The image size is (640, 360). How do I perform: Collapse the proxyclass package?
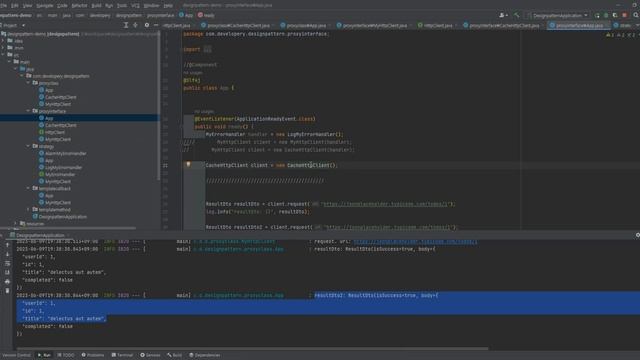click(x=29, y=83)
